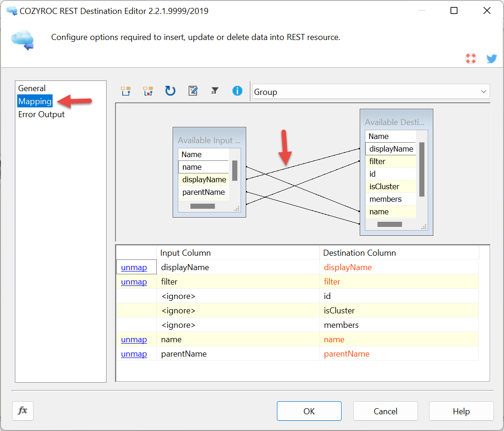The image size is (504, 431).
Task: Click the funnel filter toolbar icon
Action: [x=215, y=91]
